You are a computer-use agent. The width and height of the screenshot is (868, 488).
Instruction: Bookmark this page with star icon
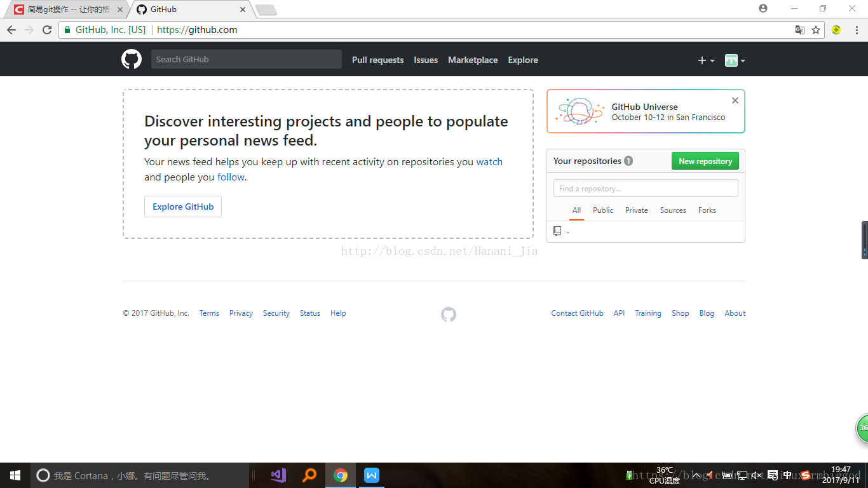[x=816, y=30]
